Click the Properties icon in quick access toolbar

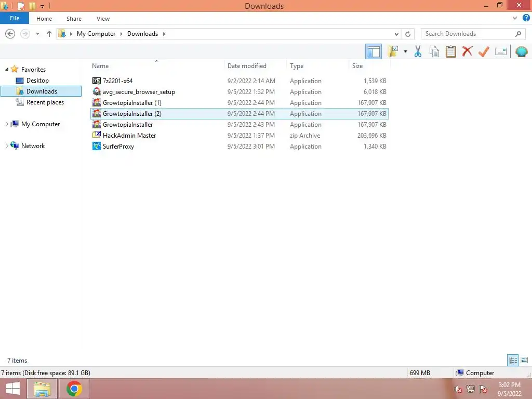[x=21, y=6]
